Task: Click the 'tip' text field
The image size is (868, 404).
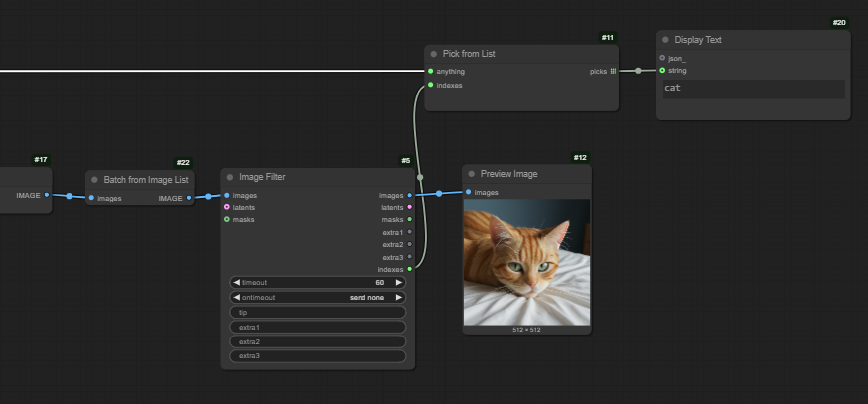Action: point(318,312)
